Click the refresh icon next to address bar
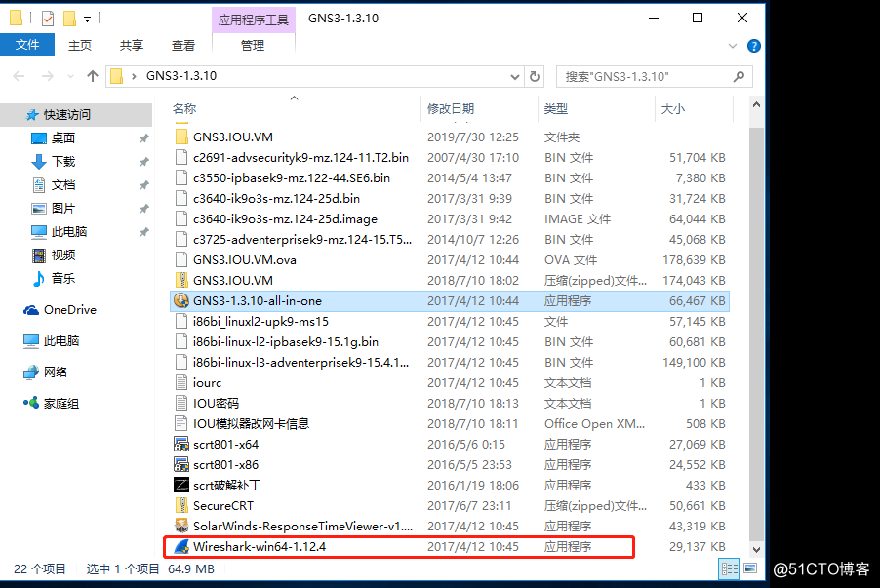880x588 pixels. pyautogui.click(x=535, y=76)
